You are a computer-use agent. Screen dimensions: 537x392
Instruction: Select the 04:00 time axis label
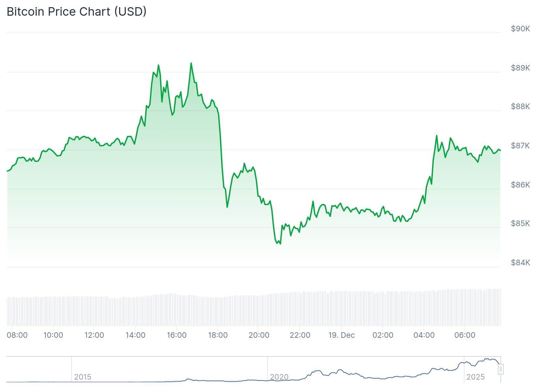coord(424,335)
